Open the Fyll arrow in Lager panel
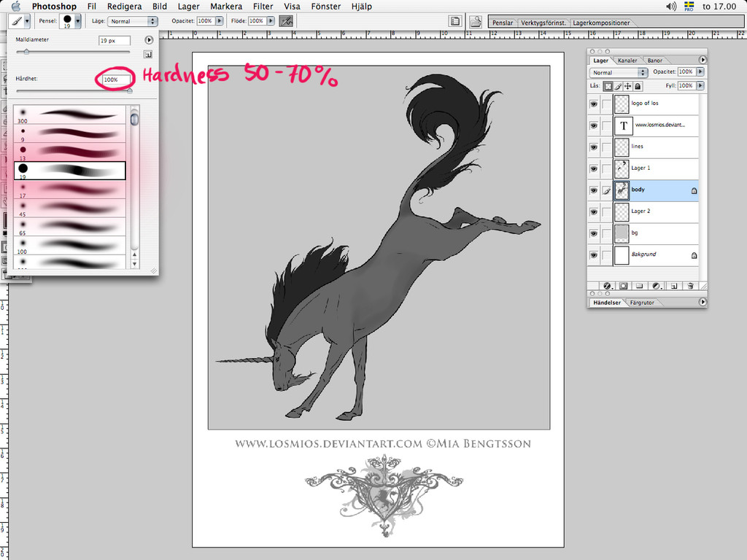 700,86
